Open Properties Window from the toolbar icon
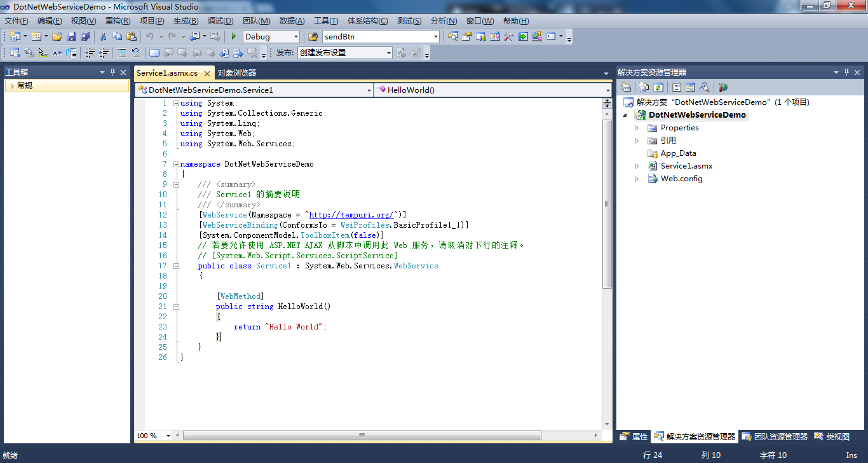868x463 pixels. click(466, 36)
